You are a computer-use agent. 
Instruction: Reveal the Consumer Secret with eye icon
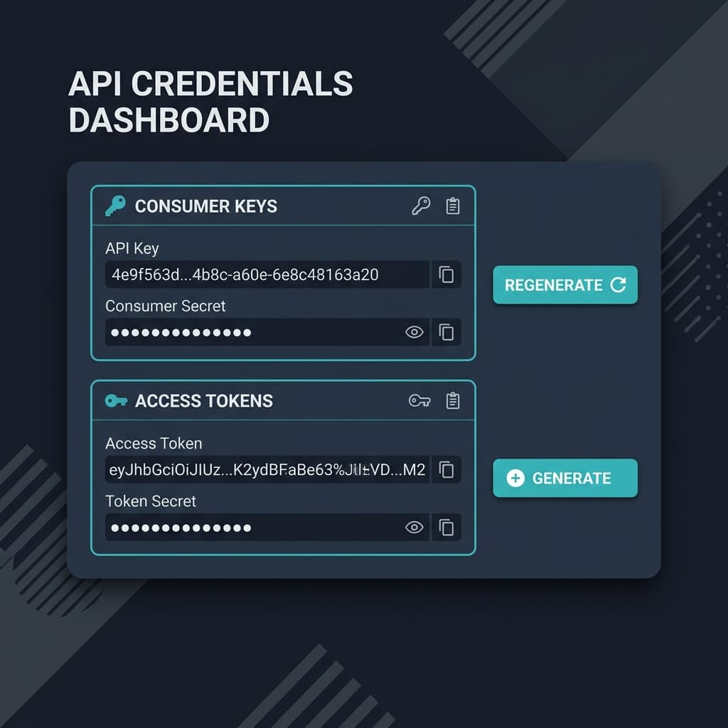coord(414,332)
